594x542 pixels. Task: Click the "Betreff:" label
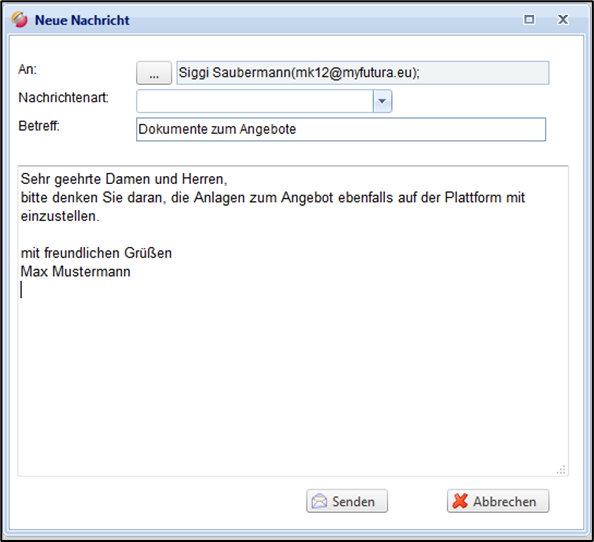(x=39, y=126)
